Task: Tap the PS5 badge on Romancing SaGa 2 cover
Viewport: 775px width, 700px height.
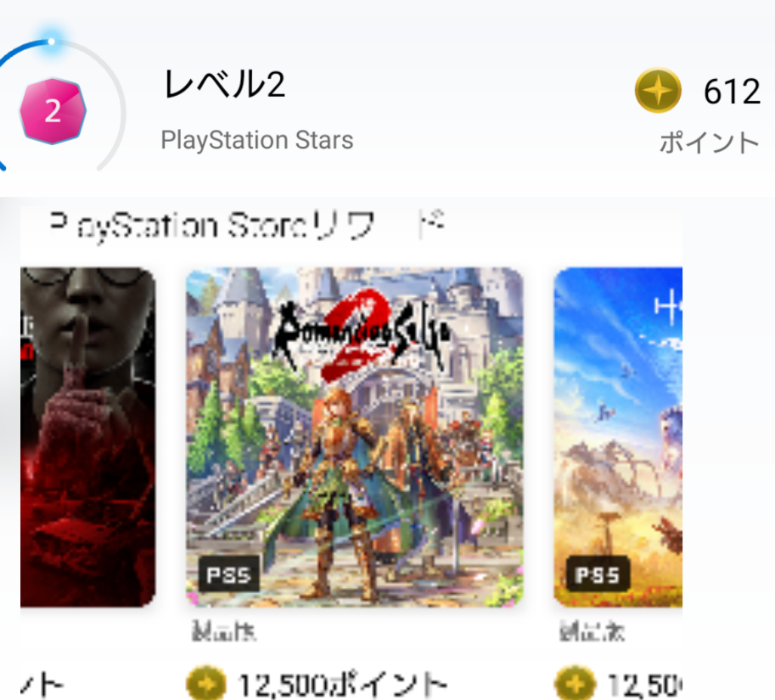Action: pyautogui.click(x=229, y=574)
